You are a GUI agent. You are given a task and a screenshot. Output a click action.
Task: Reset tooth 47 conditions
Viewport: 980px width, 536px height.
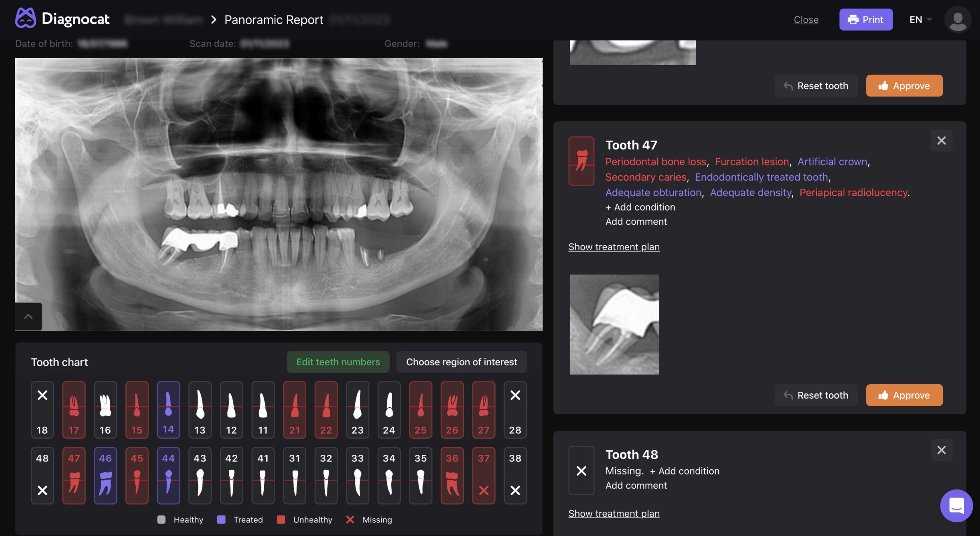[x=816, y=395]
